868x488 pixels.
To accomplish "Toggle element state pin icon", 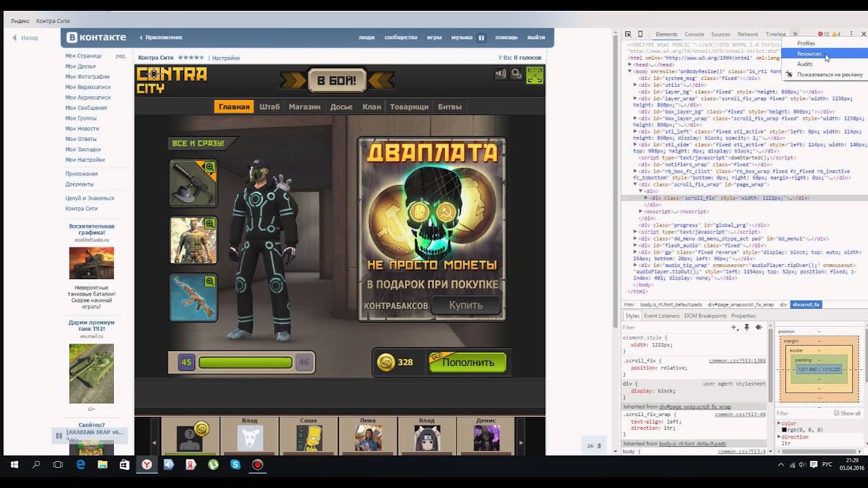I will tap(747, 327).
